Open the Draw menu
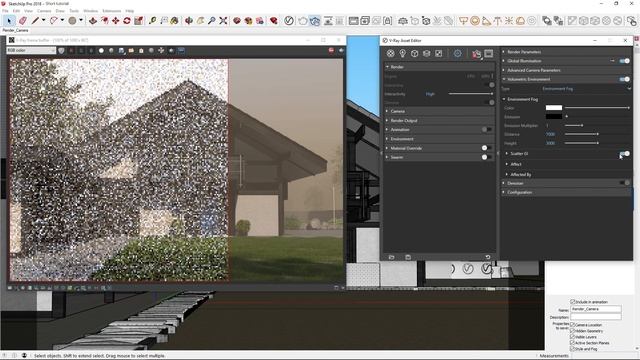 tap(60, 11)
